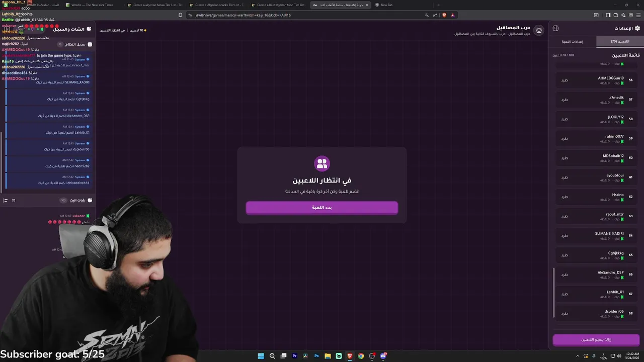Open Premiere Pro from taskbar
Image resolution: width=644 pixels, height=362 pixels.
point(294,356)
